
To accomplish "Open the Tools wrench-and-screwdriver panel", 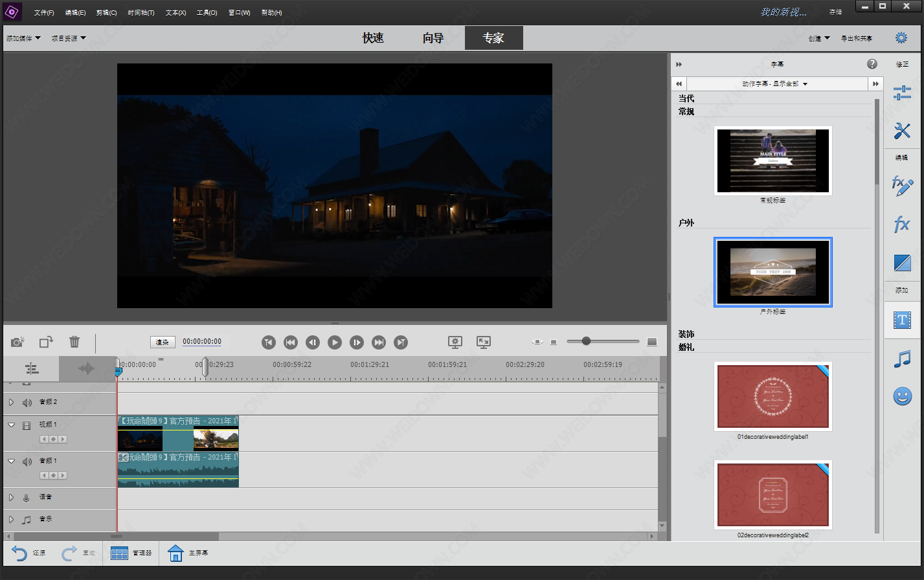I will (x=902, y=130).
